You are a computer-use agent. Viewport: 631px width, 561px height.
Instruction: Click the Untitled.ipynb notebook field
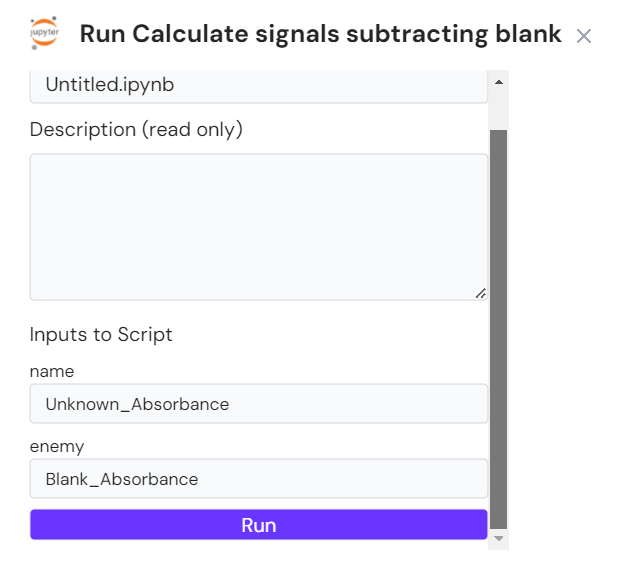click(x=258, y=85)
